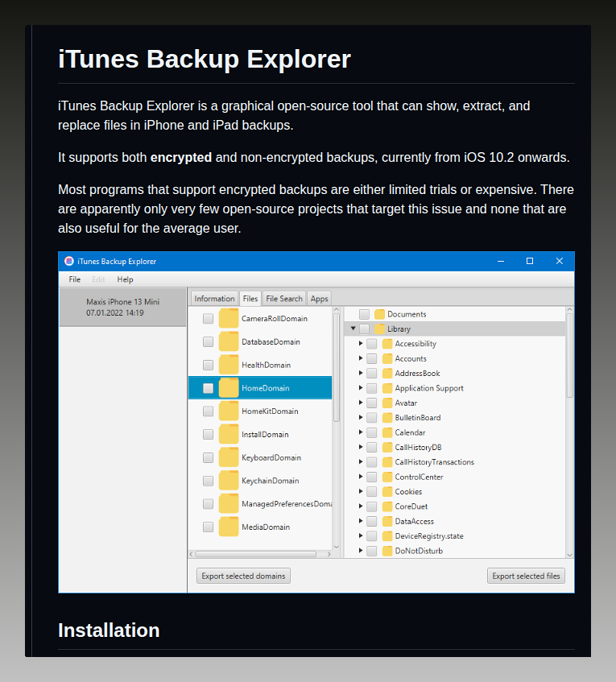
Task: Open the File menu
Action: pyautogui.click(x=74, y=279)
